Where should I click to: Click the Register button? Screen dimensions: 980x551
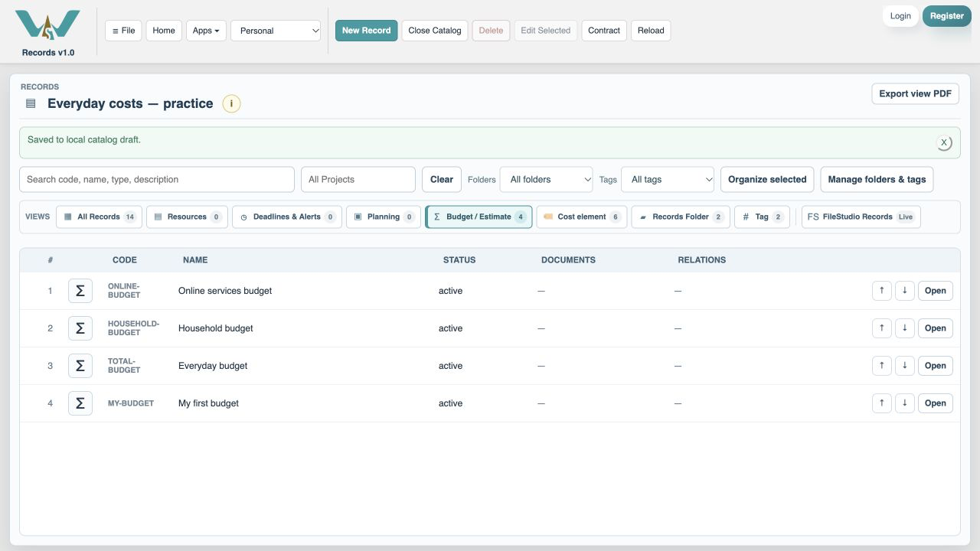[947, 16]
